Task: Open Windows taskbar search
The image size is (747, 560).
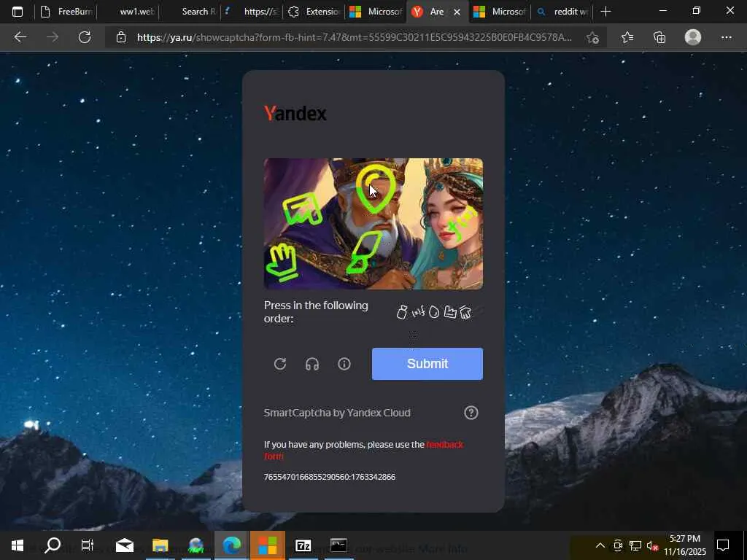Action: [53, 545]
